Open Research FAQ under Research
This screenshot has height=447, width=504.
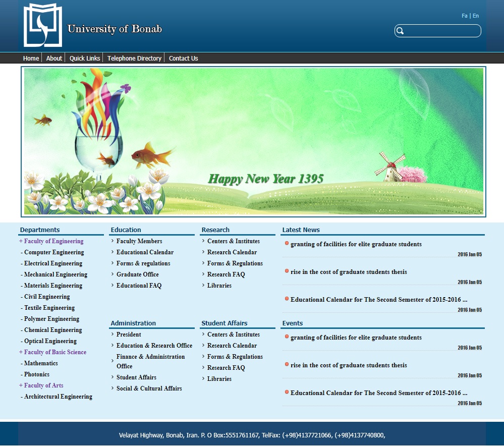coord(226,274)
